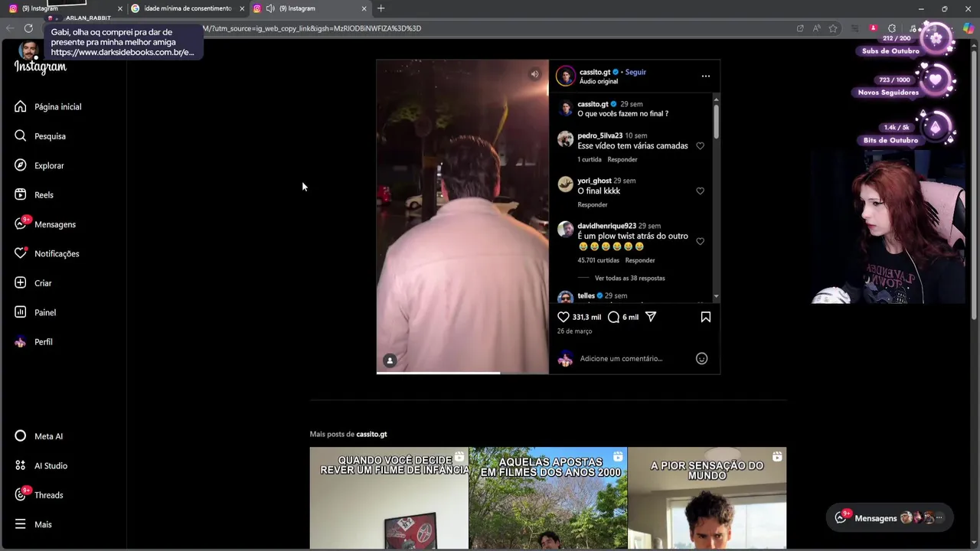
Task: Click the comment bubble icon
Action: coord(613,317)
